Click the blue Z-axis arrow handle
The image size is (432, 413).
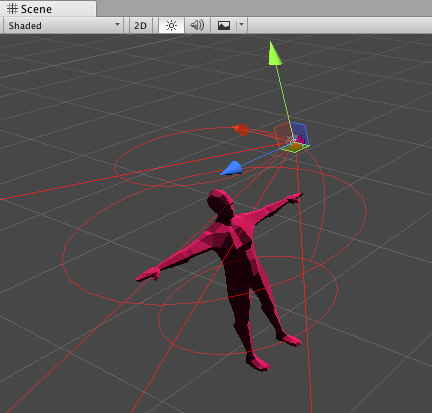coord(232,168)
